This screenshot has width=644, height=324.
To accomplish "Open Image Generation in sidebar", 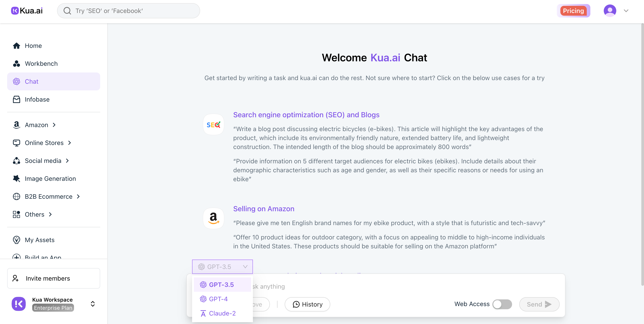I will point(53,179).
